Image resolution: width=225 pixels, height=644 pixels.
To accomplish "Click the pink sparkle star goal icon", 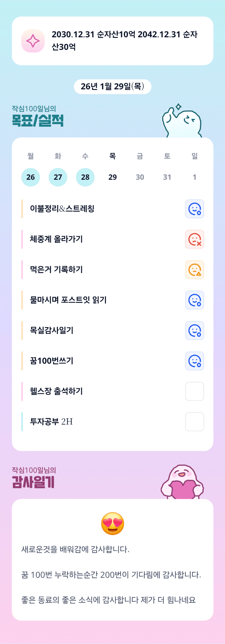I will click(x=33, y=41).
